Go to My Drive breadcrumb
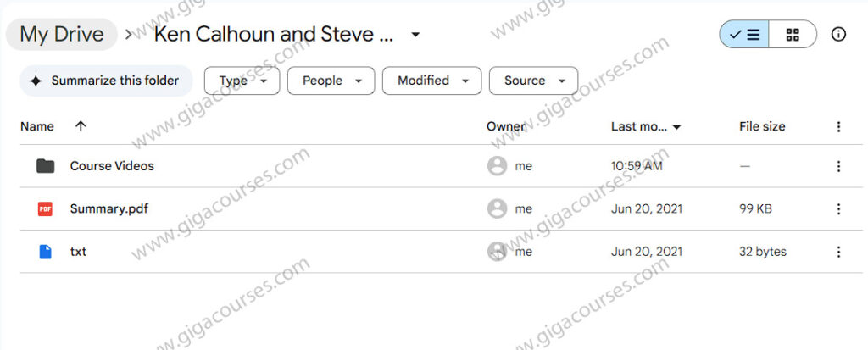 pos(61,35)
